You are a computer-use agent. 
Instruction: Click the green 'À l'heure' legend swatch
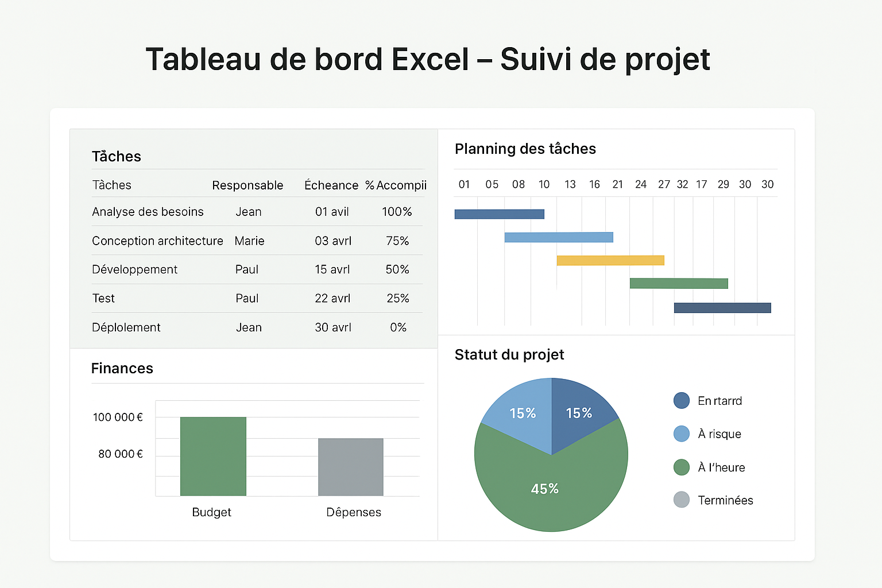tap(681, 467)
